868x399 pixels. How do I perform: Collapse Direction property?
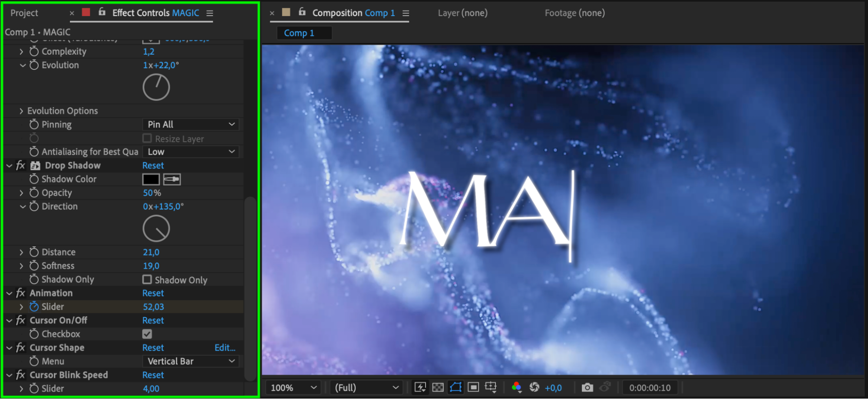[23, 207]
